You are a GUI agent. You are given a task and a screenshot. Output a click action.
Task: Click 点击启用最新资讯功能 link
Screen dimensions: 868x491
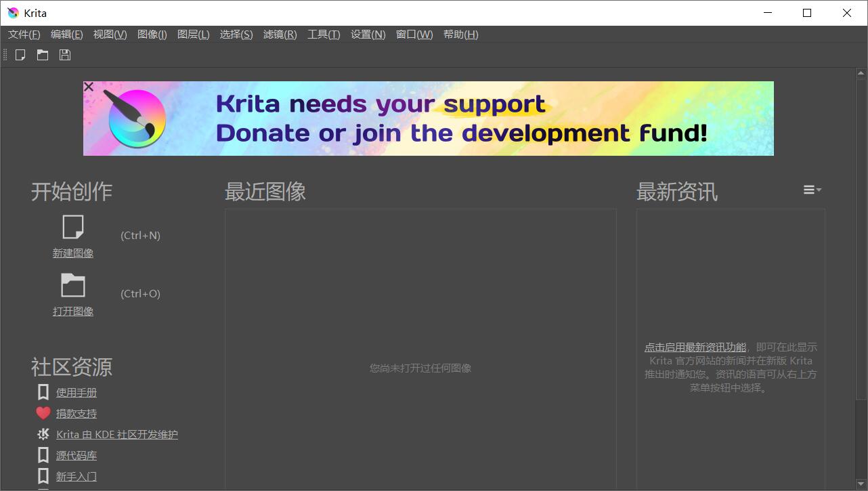[695, 347]
